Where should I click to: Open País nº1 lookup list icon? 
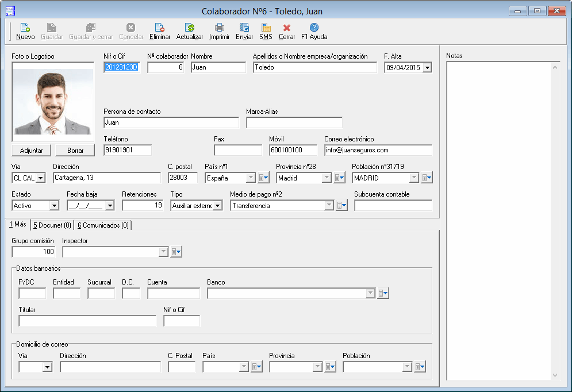[263, 178]
